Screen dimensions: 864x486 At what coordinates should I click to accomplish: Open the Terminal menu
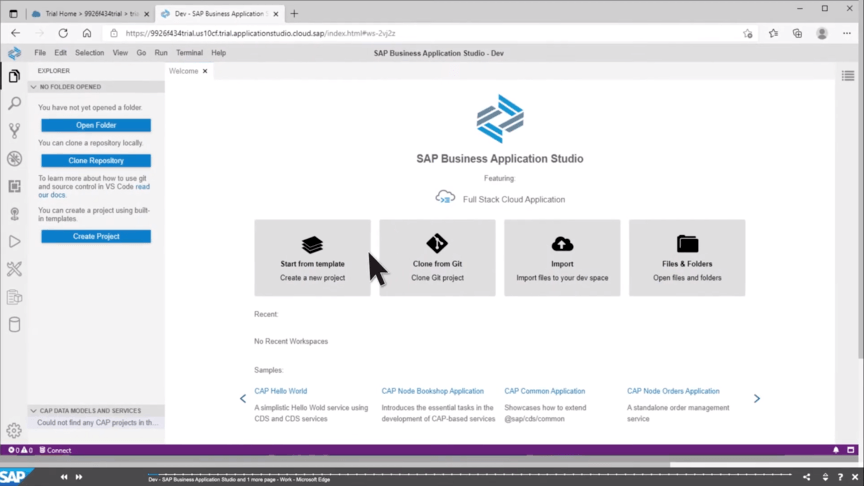click(189, 53)
